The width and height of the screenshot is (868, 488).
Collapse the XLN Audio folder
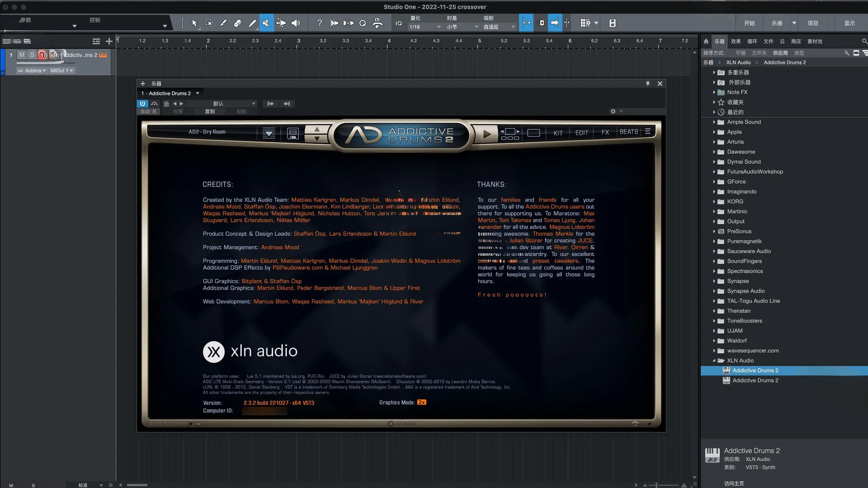[x=714, y=361]
